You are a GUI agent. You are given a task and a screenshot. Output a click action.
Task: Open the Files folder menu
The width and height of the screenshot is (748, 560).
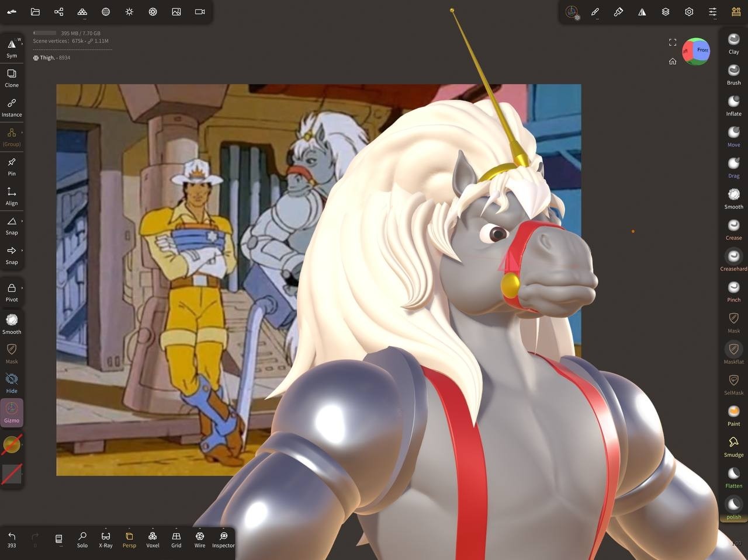point(35,12)
